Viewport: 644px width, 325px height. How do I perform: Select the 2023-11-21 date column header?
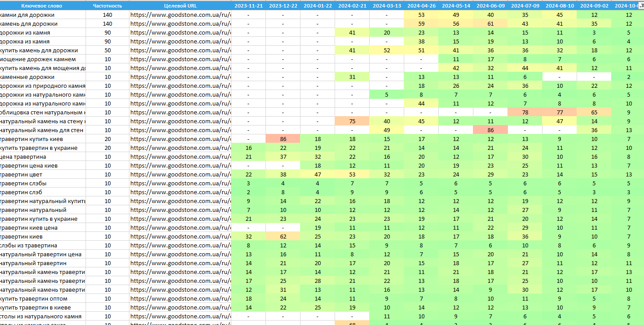coord(248,6)
